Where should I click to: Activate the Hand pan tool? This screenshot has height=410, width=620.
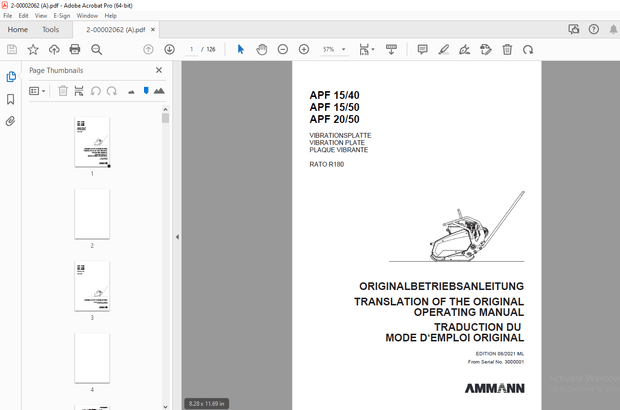point(262,49)
